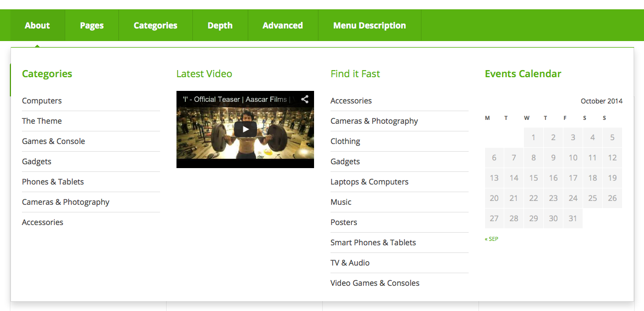Open the Computers category link
This screenshot has width=644, height=311.
[x=42, y=101]
